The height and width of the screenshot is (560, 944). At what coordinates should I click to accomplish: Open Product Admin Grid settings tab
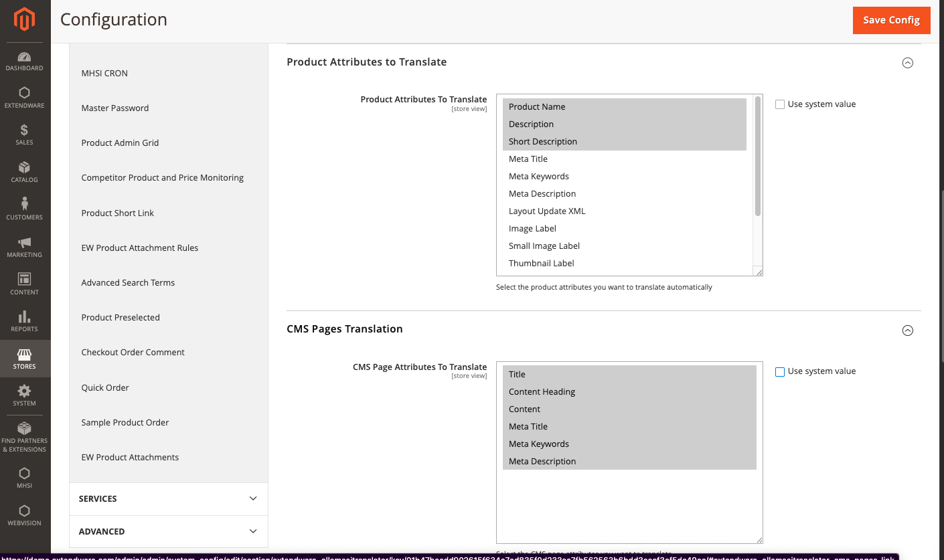pos(120,143)
